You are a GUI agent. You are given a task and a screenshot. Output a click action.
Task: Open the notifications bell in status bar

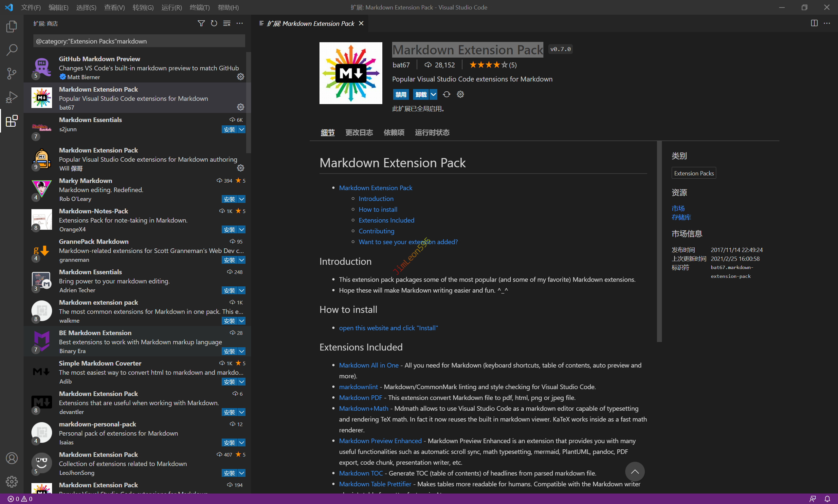point(828,498)
